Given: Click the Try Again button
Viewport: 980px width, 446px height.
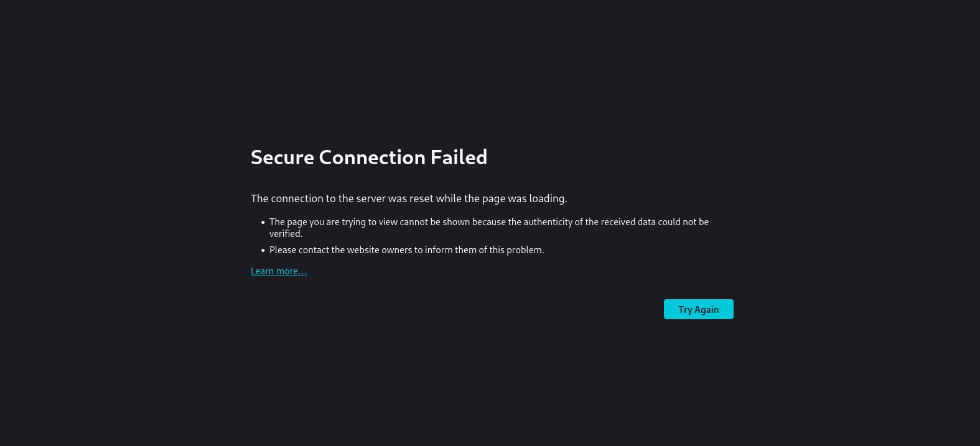Looking at the screenshot, I should [x=698, y=309].
